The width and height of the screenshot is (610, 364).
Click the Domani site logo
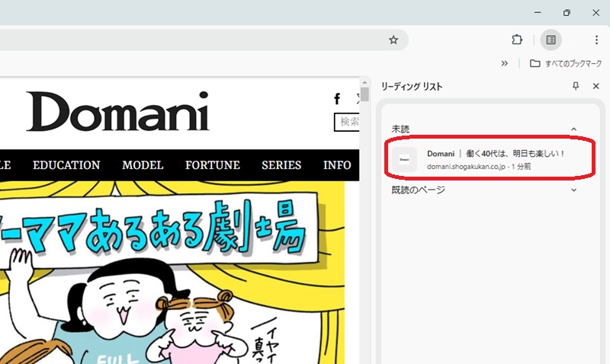(x=118, y=111)
